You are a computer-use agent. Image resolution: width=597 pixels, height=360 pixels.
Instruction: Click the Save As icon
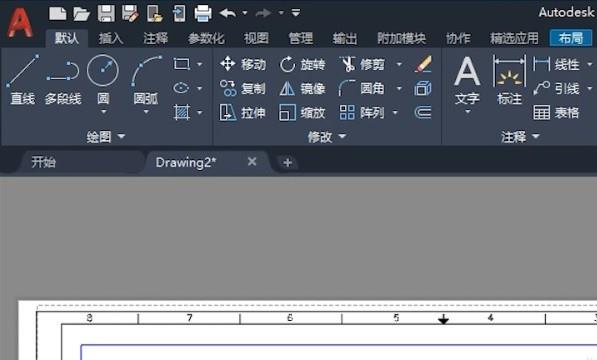130,13
